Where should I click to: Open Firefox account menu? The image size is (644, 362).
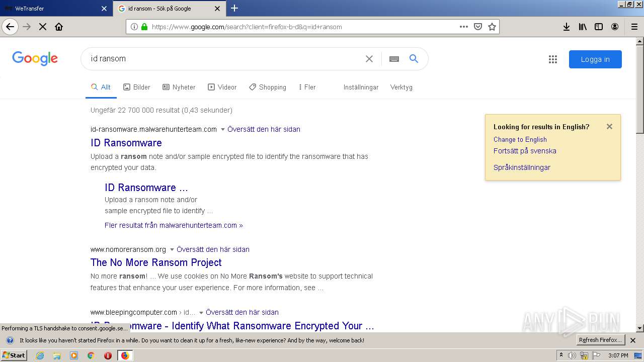pos(615,27)
